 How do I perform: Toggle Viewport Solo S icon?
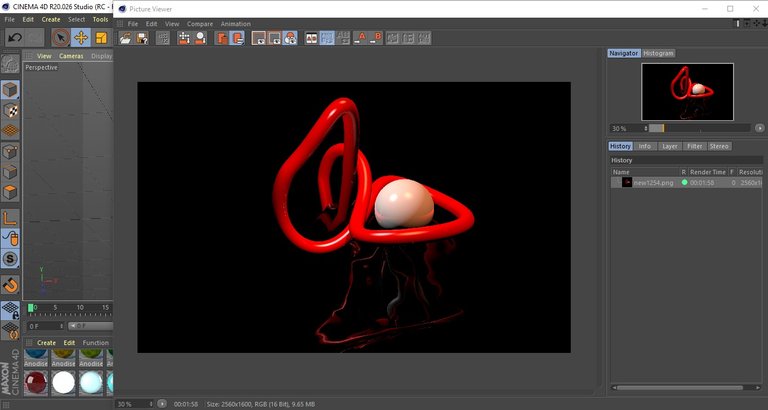[10, 259]
